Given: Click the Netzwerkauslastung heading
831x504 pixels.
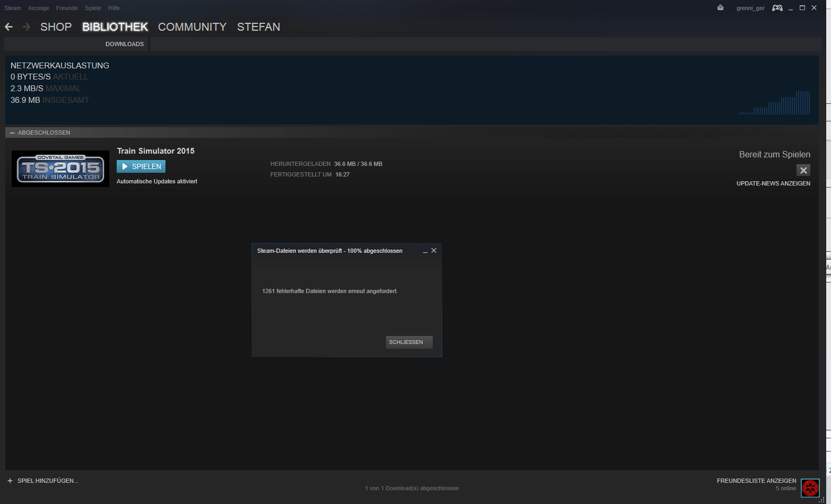Looking at the screenshot, I should point(60,65).
